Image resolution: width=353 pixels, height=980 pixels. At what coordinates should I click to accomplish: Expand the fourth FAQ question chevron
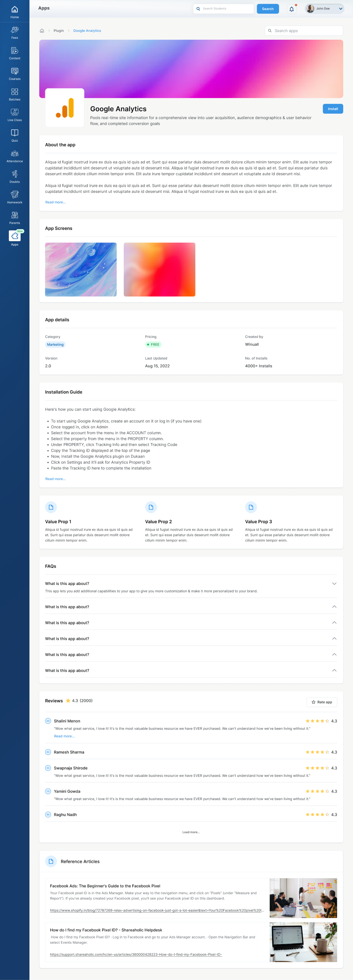tap(334, 638)
